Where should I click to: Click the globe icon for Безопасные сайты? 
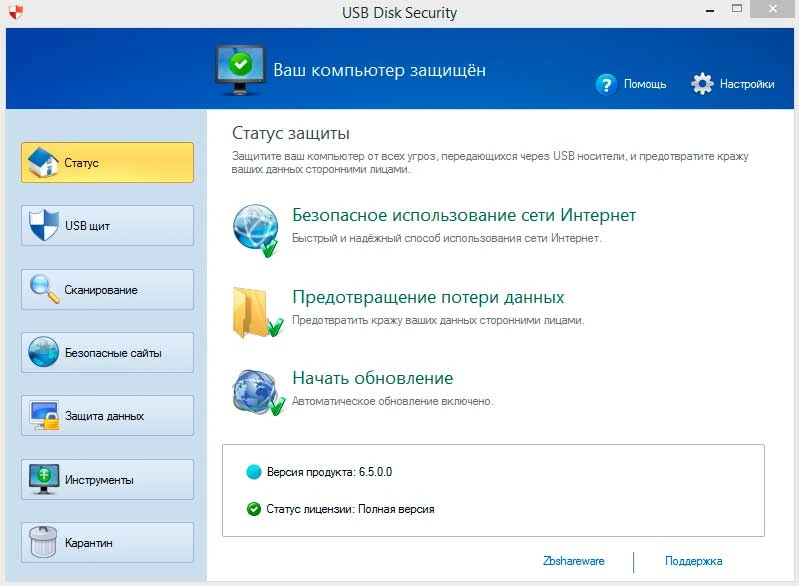44,352
